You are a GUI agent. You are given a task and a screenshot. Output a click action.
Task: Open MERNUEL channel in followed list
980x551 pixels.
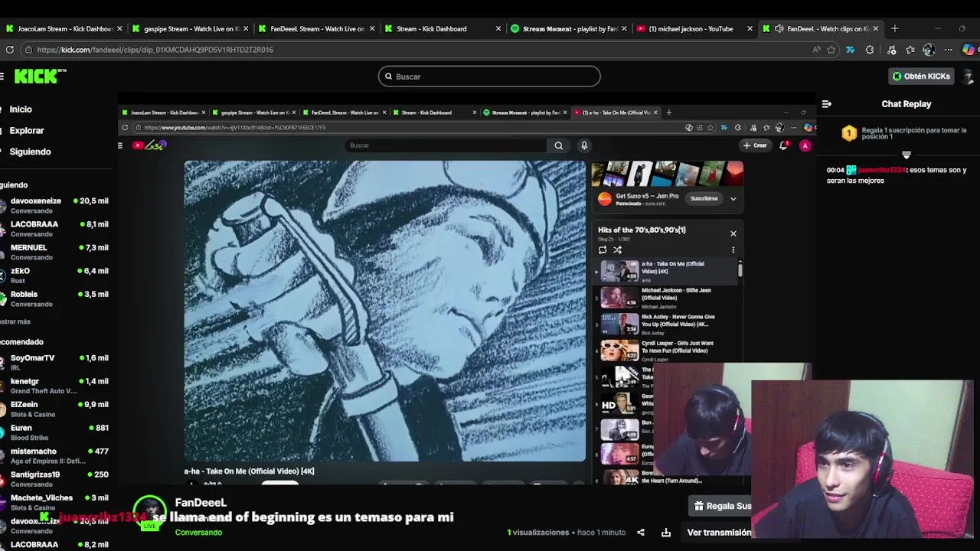pyautogui.click(x=55, y=252)
